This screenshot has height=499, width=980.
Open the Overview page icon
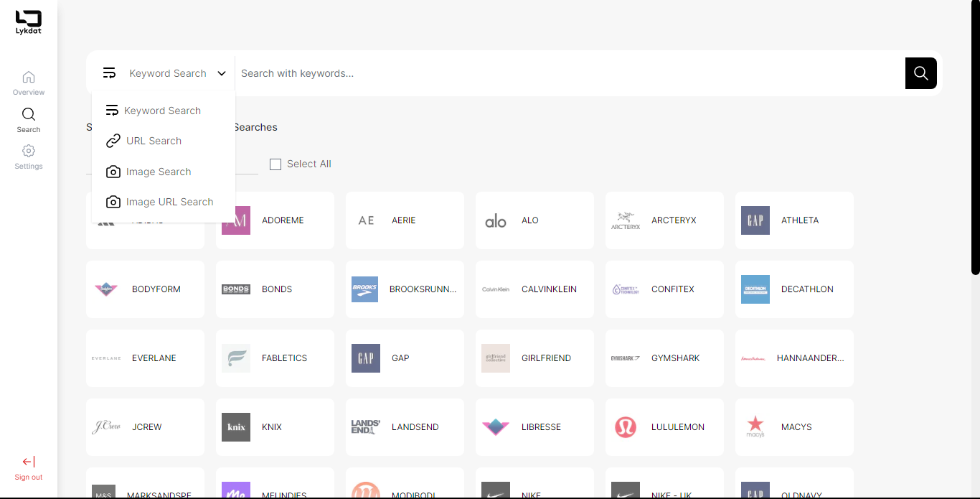click(x=29, y=77)
